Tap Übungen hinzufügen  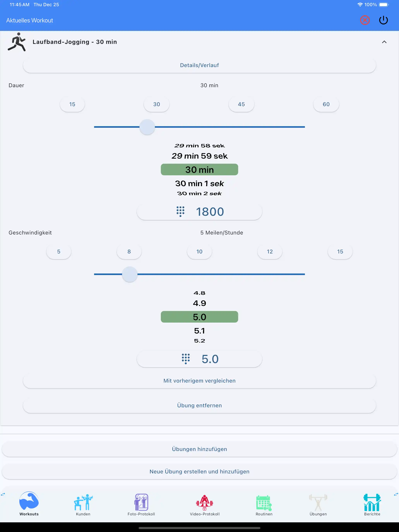199,449
